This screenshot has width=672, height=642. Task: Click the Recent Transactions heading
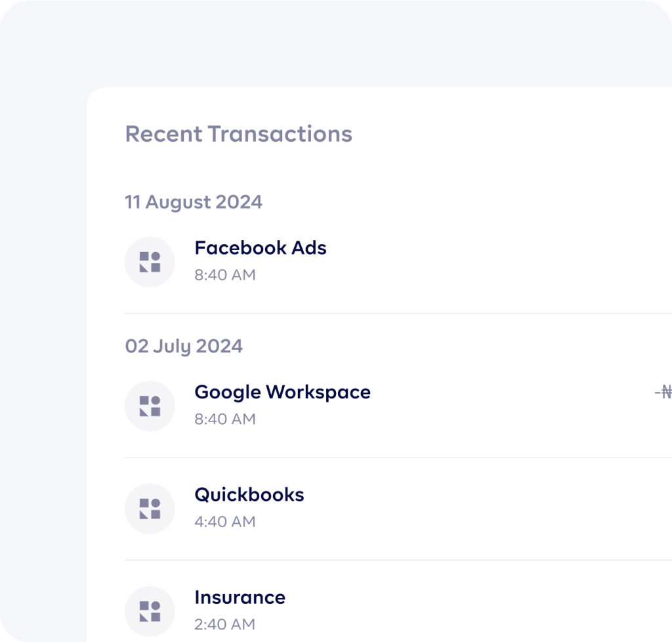pyautogui.click(x=238, y=134)
